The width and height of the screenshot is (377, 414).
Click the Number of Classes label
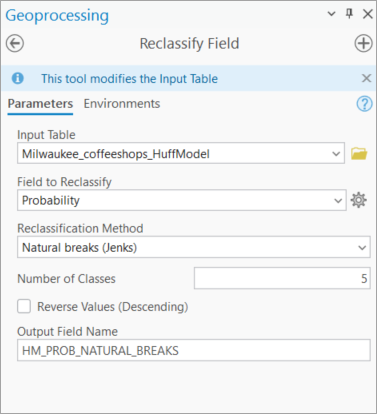coord(66,279)
